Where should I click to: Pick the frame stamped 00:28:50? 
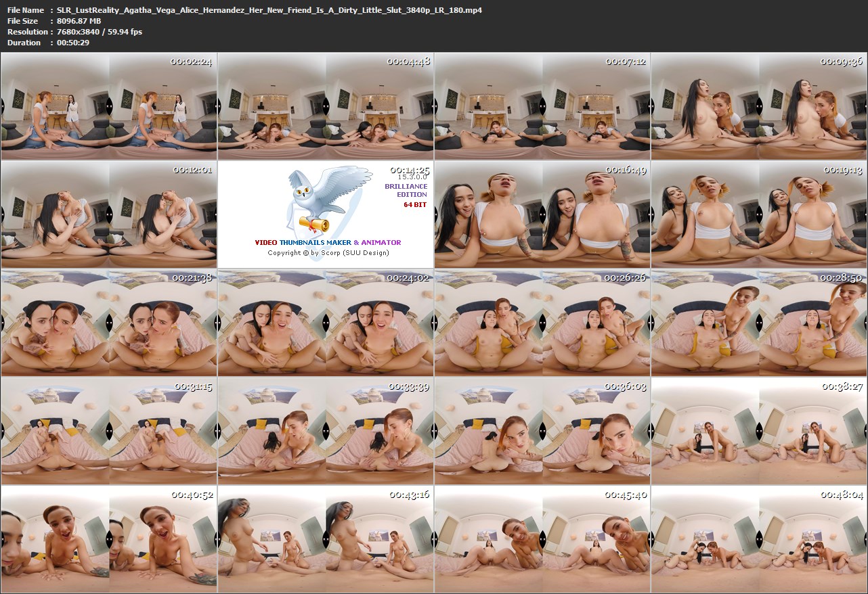tap(759, 323)
